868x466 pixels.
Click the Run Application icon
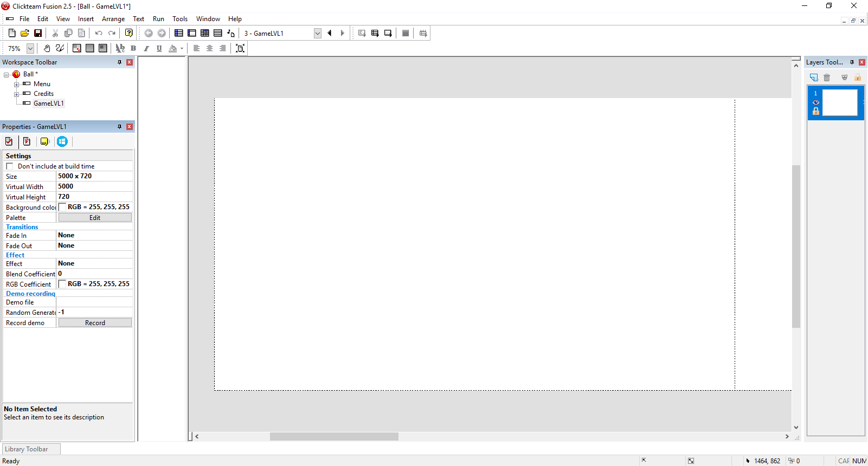tap(375, 33)
